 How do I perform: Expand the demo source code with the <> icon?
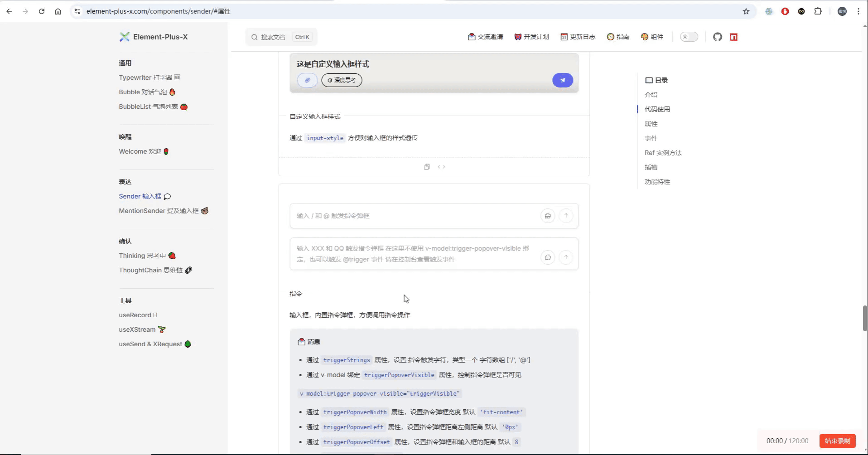tap(442, 166)
